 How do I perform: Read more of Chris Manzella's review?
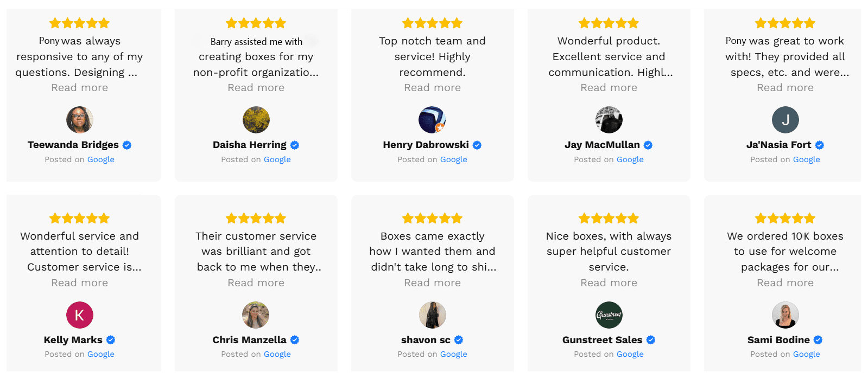[256, 283]
